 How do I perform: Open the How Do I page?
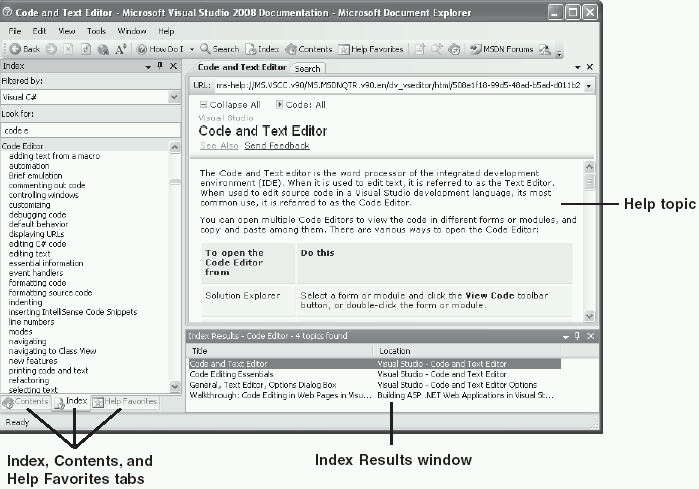[160, 49]
